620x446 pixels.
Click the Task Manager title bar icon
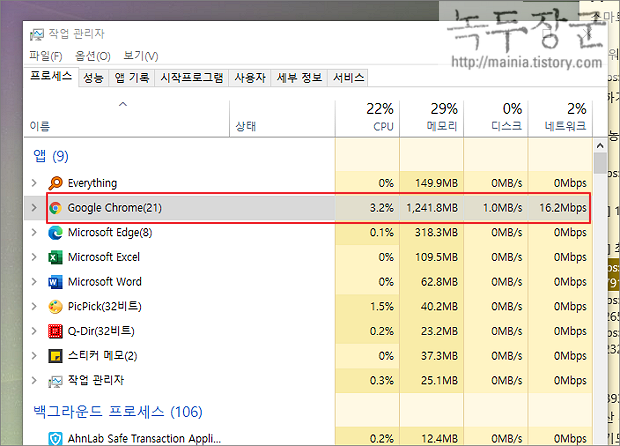[x=37, y=34]
